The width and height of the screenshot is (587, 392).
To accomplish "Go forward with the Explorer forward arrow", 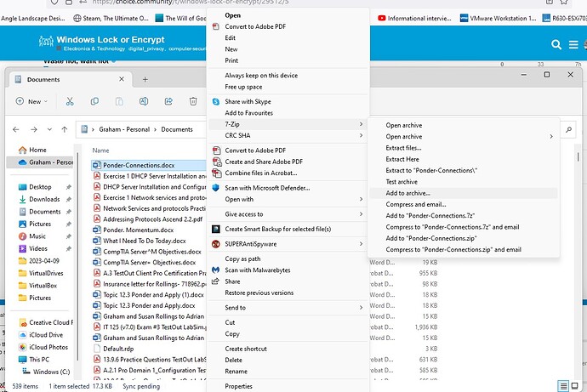I will [x=34, y=129].
